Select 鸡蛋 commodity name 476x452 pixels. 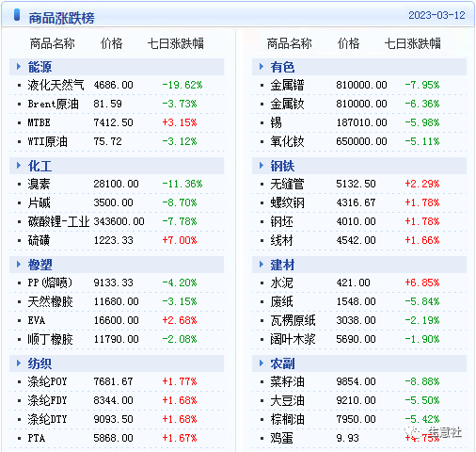281,438
